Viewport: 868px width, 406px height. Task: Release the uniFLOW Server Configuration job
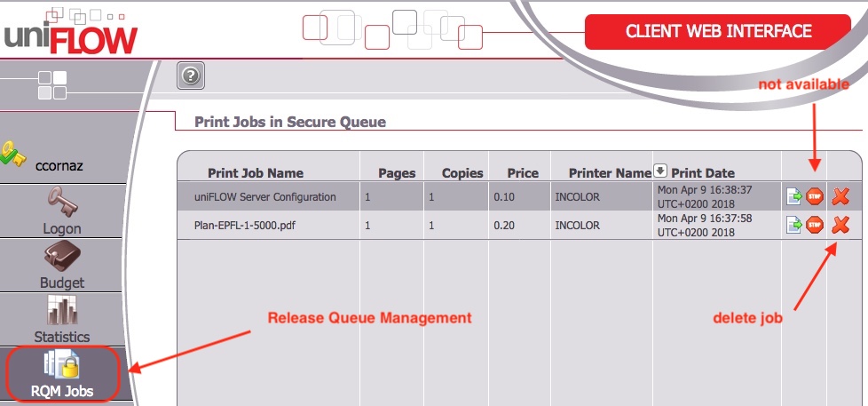click(794, 197)
